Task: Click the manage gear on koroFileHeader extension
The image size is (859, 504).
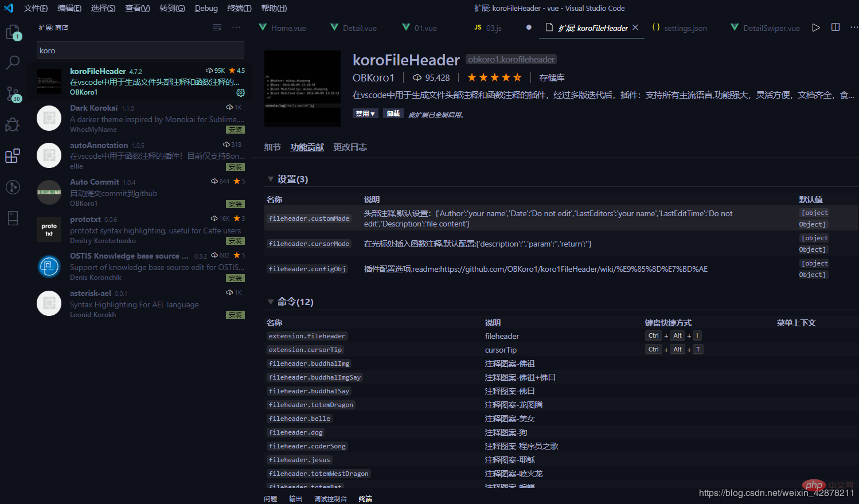Action: pyautogui.click(x=241, y=92)
